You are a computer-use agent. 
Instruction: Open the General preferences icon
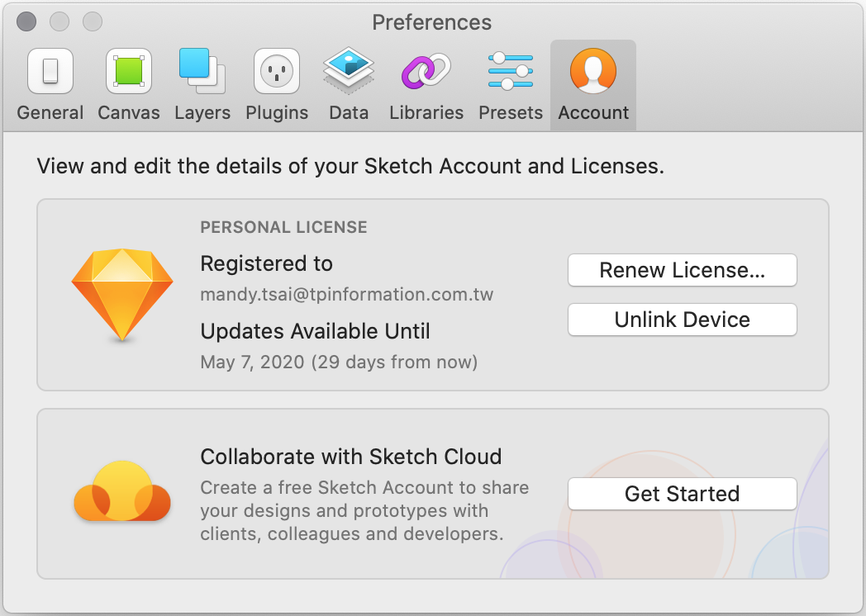(x=50, y=71)
